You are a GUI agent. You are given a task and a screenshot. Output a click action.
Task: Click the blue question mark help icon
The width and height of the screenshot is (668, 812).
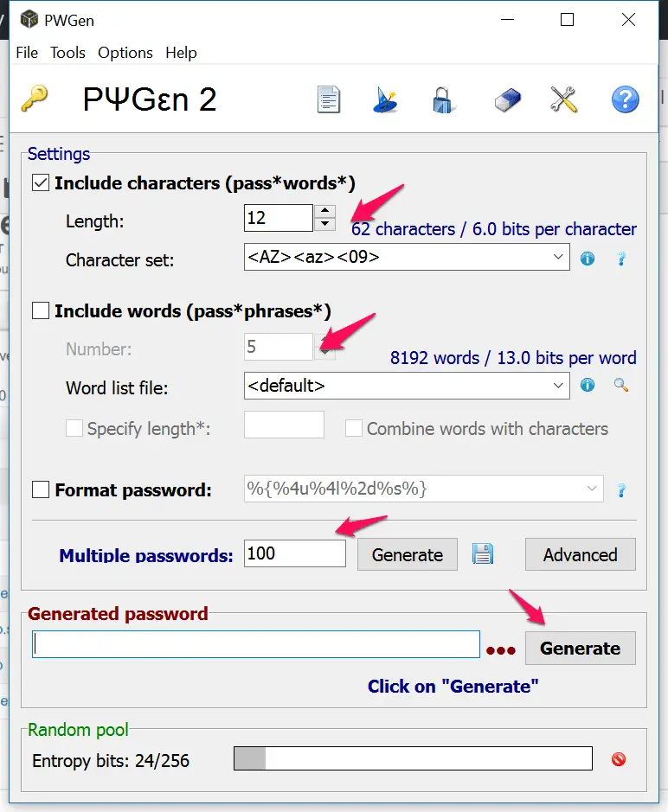coord(625,100)
